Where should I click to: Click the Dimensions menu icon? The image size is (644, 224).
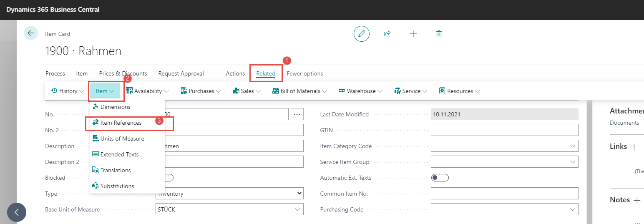click(x=96, y=107)
